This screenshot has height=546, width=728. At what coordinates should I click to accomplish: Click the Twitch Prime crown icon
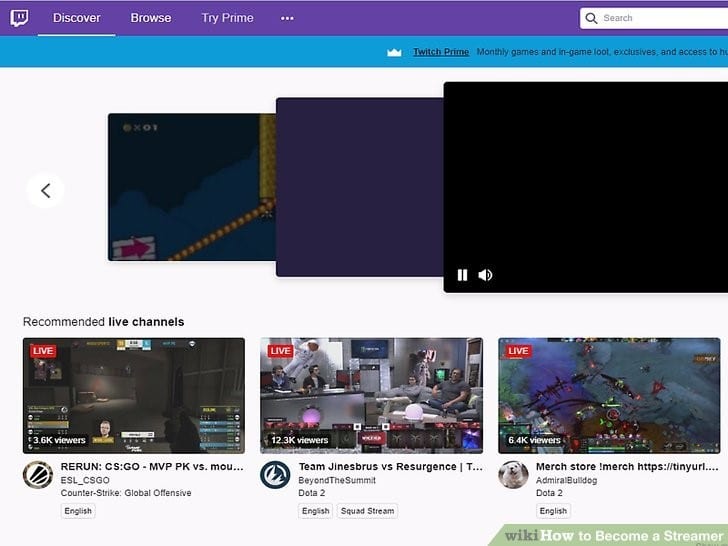point(394,52)
